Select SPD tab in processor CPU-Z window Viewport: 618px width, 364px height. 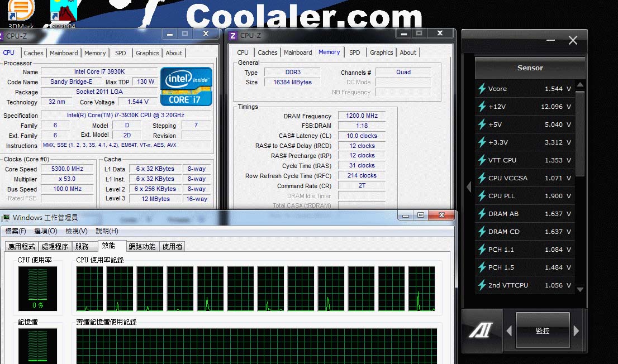click(x=121, y=53)
